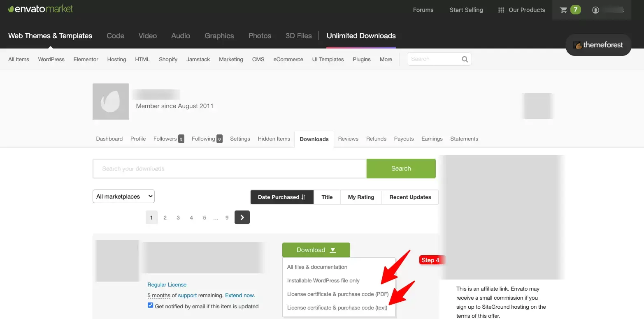Open the All Items category

(x=19, y=59)
